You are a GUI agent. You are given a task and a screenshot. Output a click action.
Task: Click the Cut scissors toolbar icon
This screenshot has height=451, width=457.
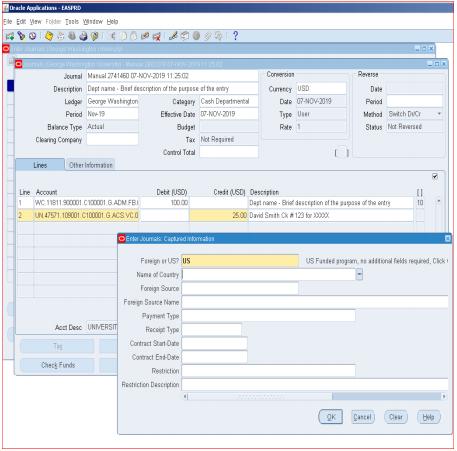111,36
